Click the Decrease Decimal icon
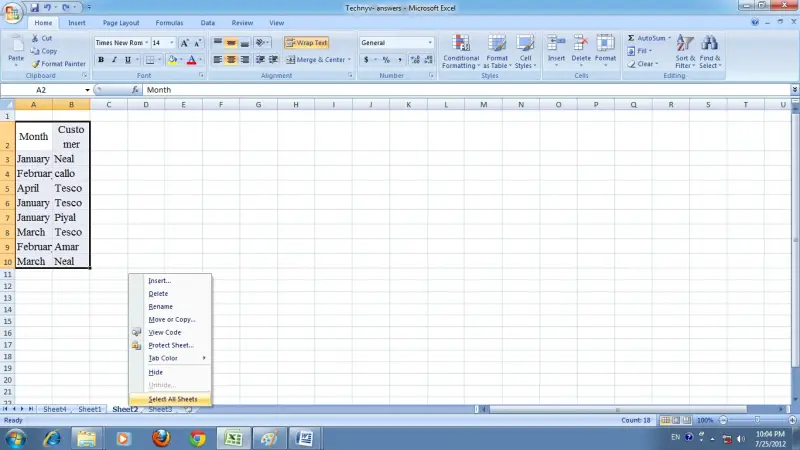 click(429, 60)
